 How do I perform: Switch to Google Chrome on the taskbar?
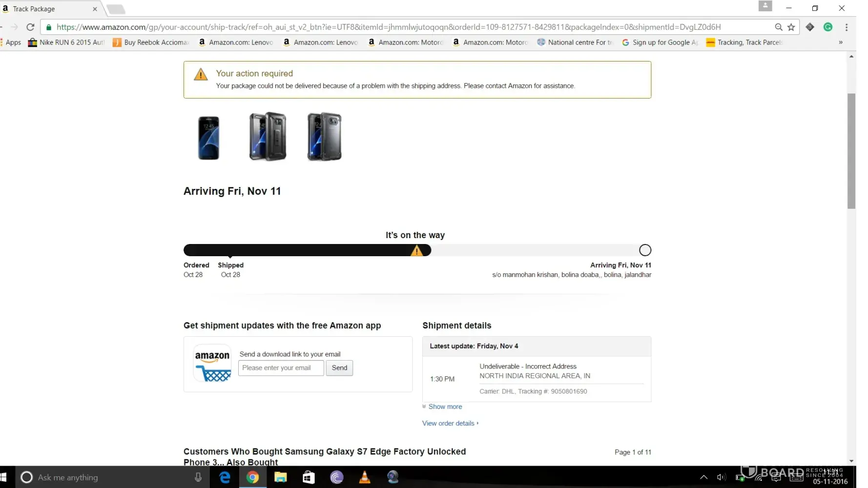(x=252, y=477)
